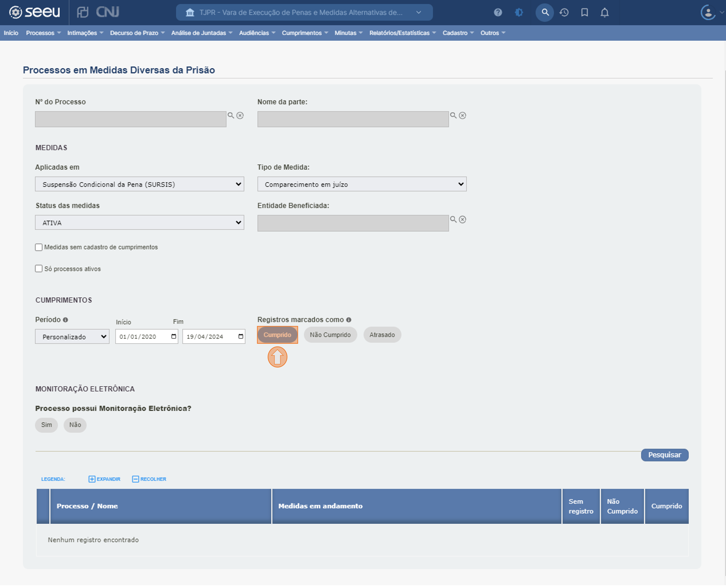Select Sim for Monitoração Eletrônica
This screenshot has height=588, width=726.
46,425
